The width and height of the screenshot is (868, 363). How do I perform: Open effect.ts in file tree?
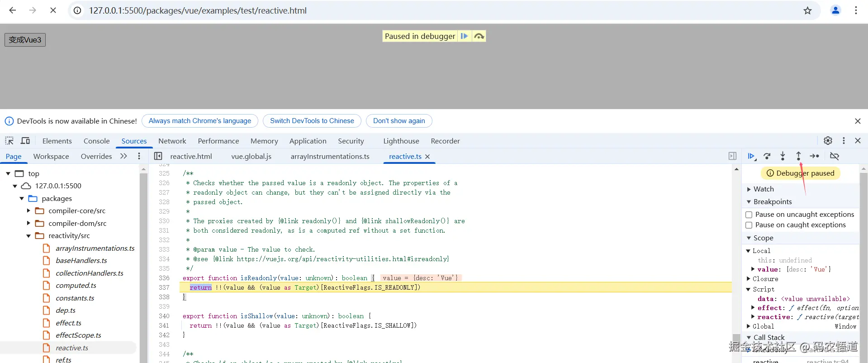(x=68, y=323)
